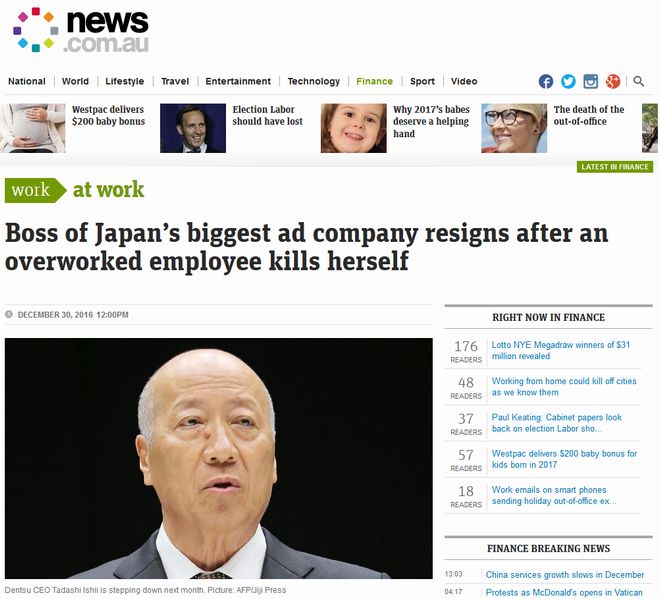Open the World navigation item
The image size is (660, 599).
pos(75,81)
